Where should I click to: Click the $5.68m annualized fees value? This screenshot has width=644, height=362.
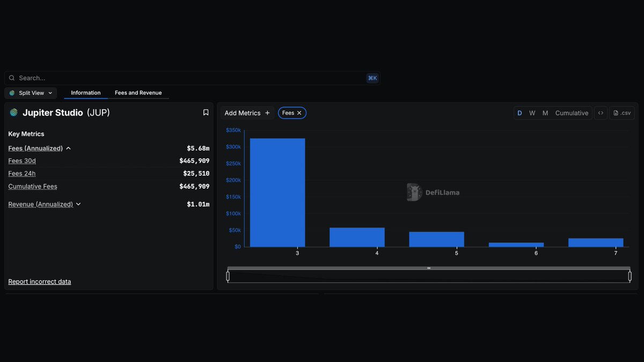pyautogui.click(x=198, y=149)
